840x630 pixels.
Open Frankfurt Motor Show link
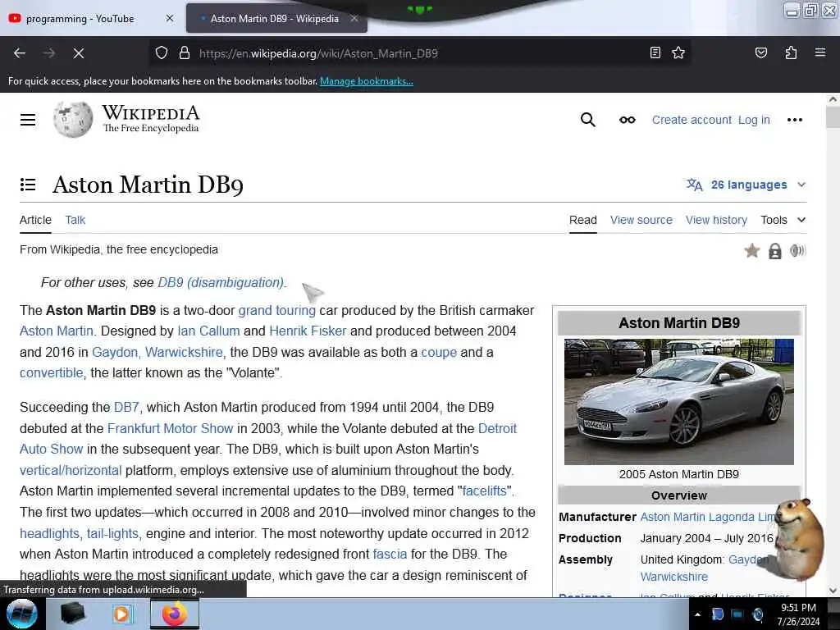(x=170, y=428)
